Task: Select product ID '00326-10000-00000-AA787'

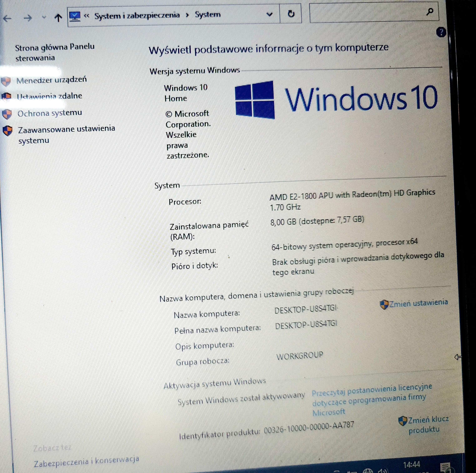Action: pyautogui.click(x=309, y=427)
